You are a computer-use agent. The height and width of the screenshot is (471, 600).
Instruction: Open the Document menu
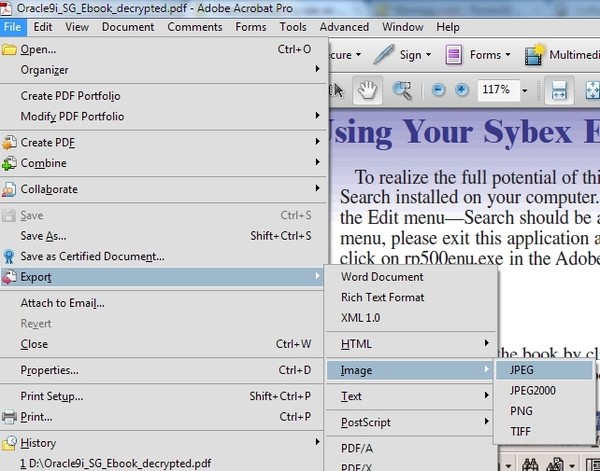tap(128, 27)
